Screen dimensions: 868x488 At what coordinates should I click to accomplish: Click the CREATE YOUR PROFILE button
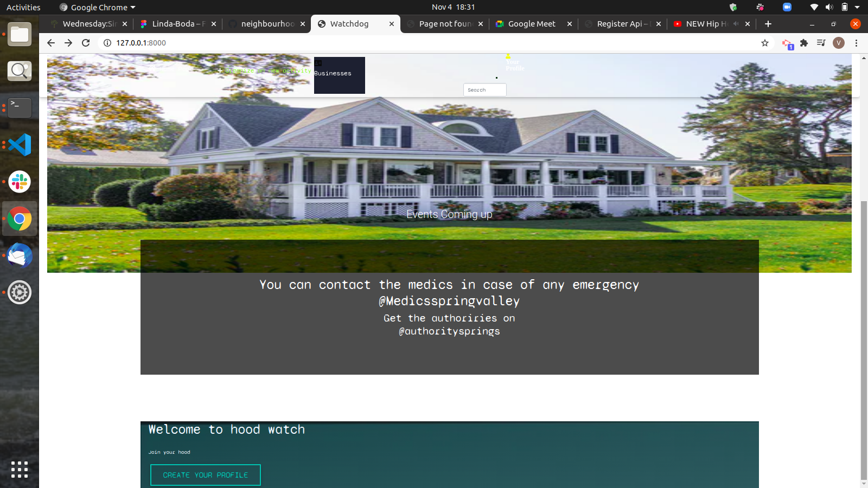point(205,474)
